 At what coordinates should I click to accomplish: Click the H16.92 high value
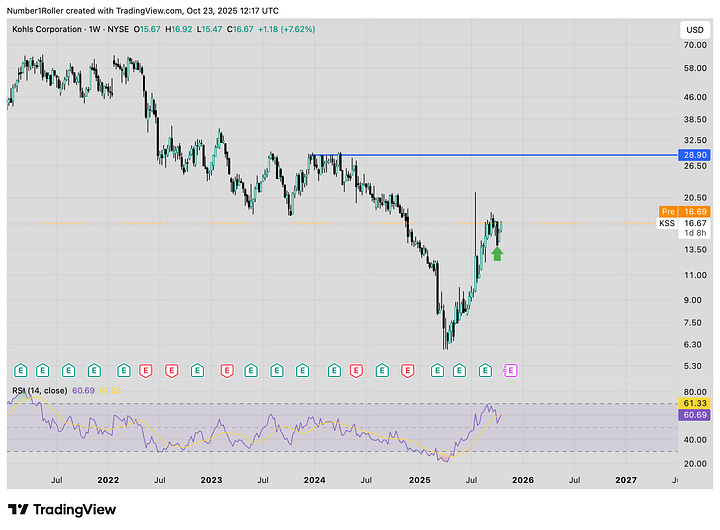179,29
